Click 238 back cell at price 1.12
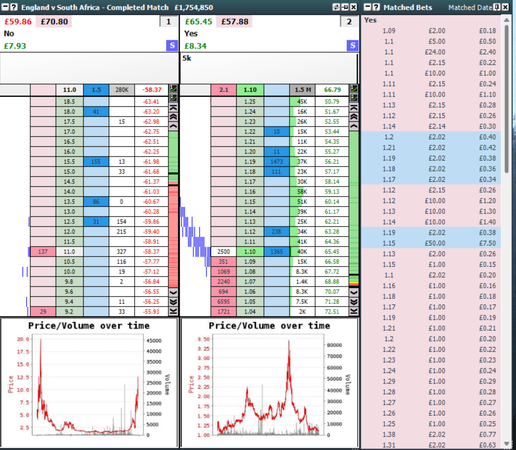516x450 pixels. (276, 232)
